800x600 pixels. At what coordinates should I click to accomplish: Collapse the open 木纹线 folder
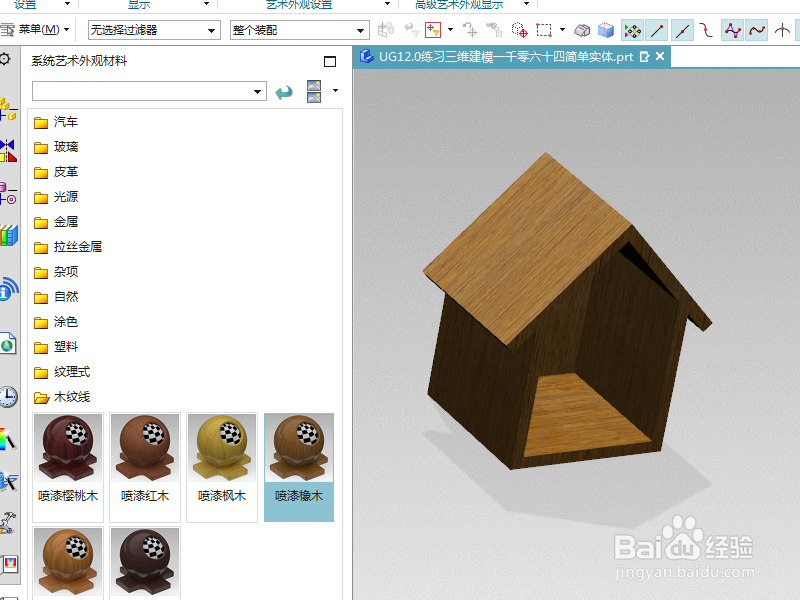pyautogui.click(x=62, y=397)
